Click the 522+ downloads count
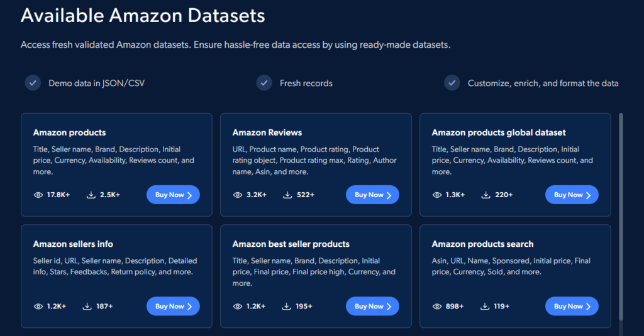Image resolution: width=644 pixels, height=336 pixels. click(x=306, y=195)
